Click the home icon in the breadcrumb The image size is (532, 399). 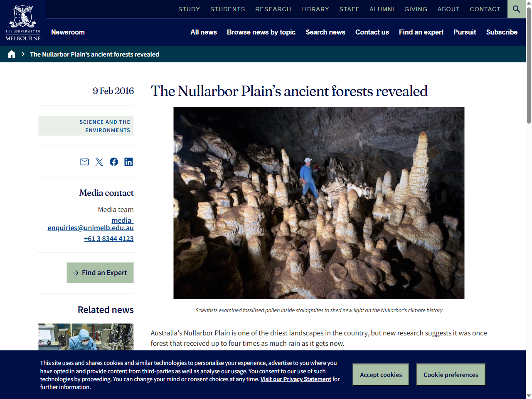coord(11,54)
